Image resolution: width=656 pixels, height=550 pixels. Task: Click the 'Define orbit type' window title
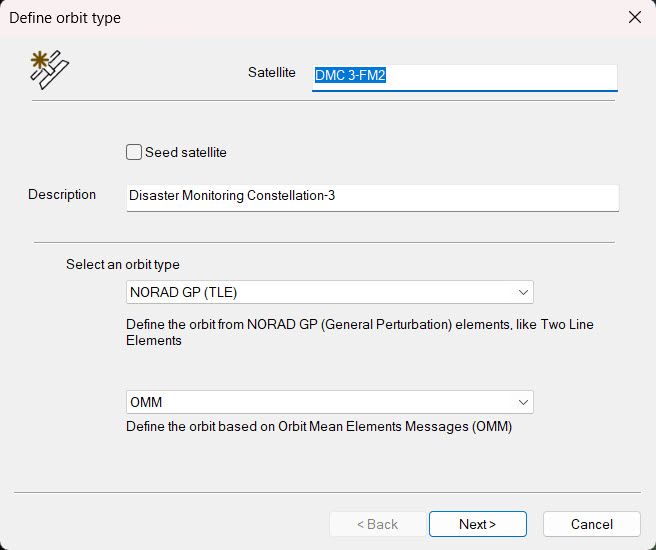(65, 18)
